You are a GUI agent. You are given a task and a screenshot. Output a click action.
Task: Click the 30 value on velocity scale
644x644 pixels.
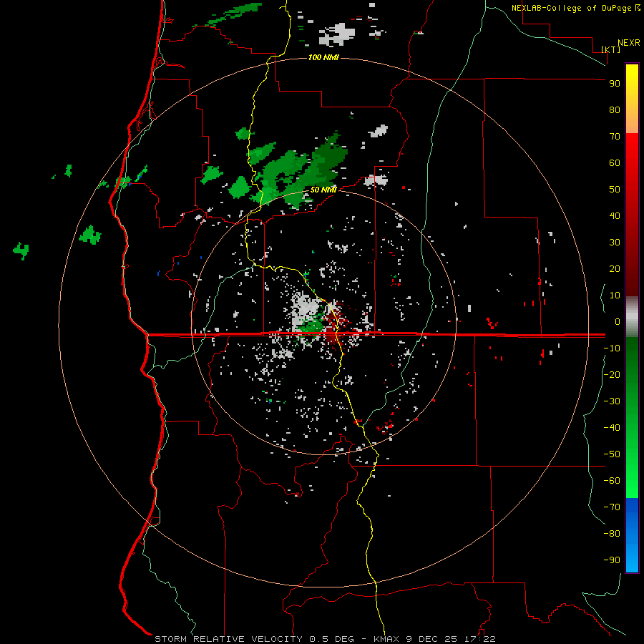[615, 243]
